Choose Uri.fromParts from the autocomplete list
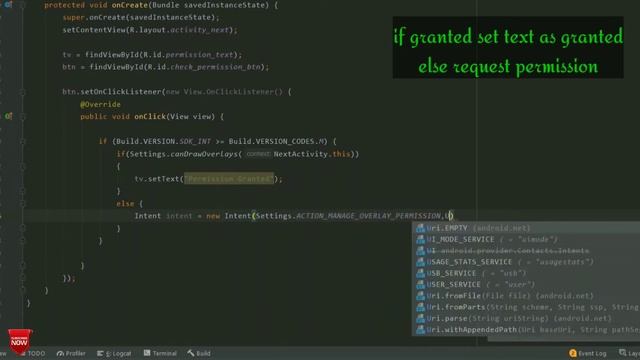 pos(526,307)
